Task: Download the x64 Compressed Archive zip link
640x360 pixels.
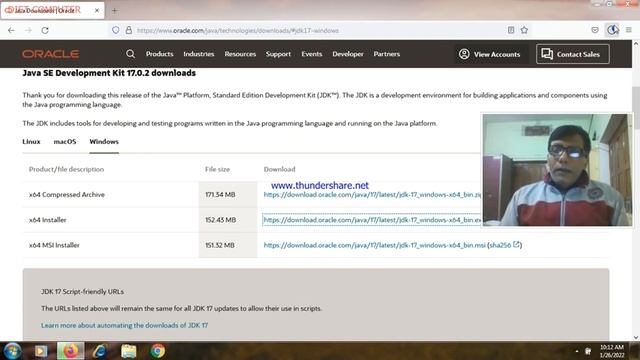Action: [x=372, y=195]
